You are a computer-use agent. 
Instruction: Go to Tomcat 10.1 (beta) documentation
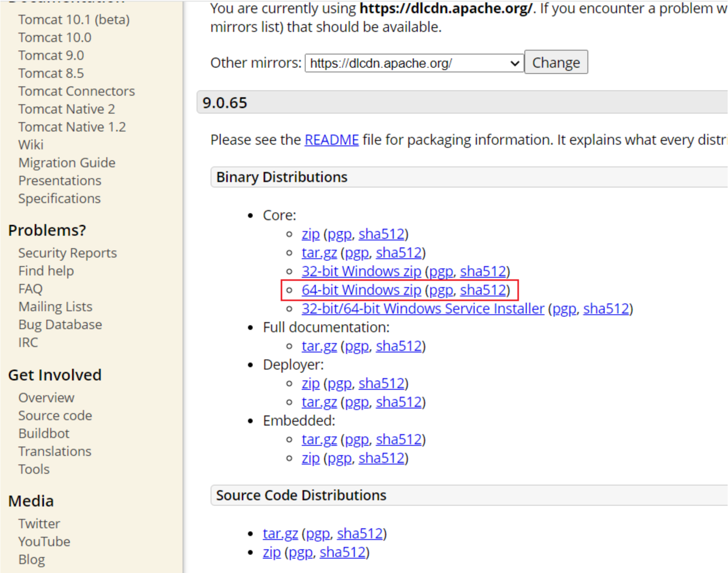pyautogui.click(x=74, y=19)
